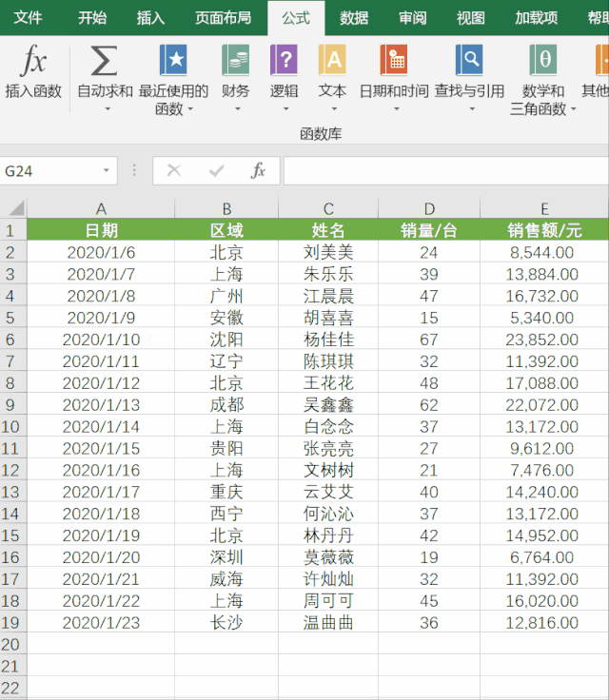Select column C header

(328, 208)
